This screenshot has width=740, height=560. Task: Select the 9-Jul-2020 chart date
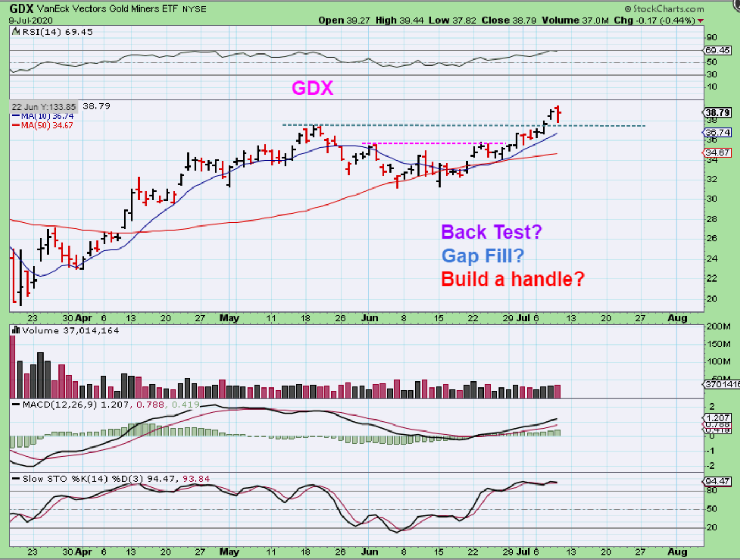click(31, 20)
